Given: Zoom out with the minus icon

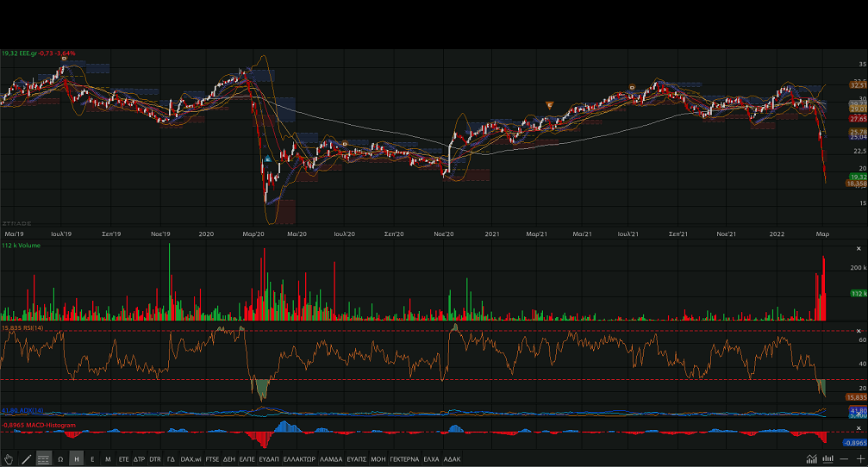Looking at the screenshot, I should coord(845,459).
